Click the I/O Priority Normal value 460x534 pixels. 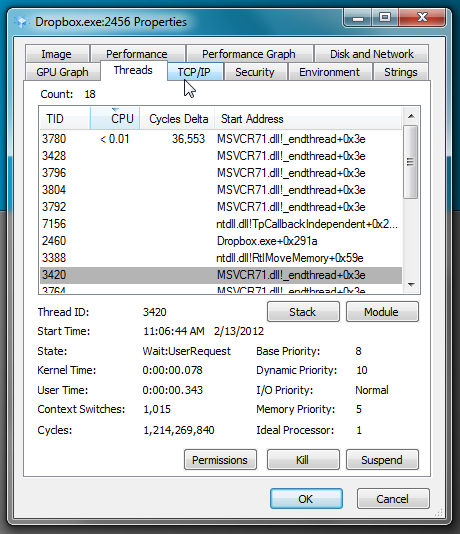372,390
